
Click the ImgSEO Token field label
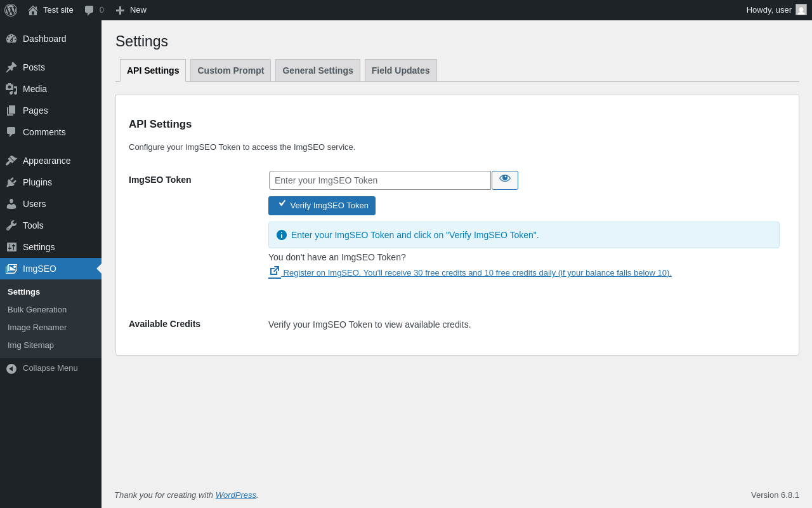coord(160,180)
